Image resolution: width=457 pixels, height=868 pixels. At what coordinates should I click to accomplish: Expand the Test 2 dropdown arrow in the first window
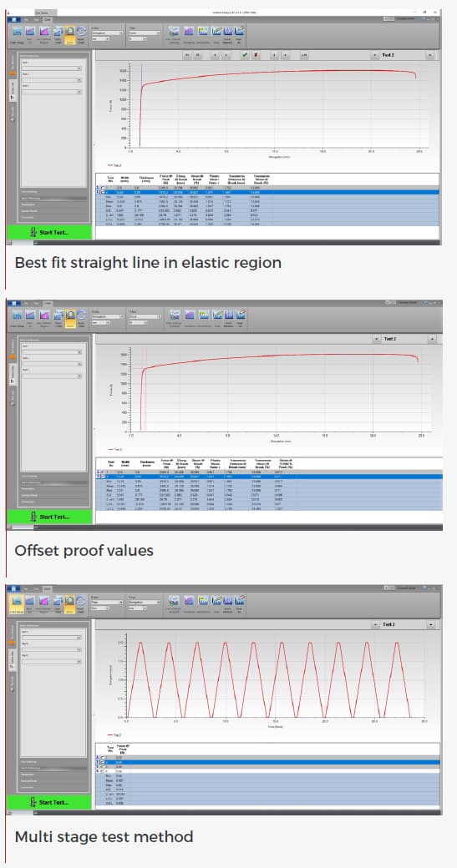[429, 55]
